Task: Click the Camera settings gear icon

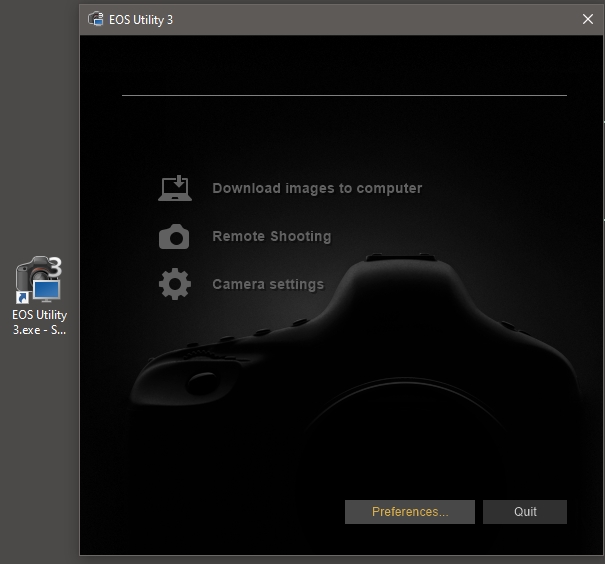Action: coord(175,285)
